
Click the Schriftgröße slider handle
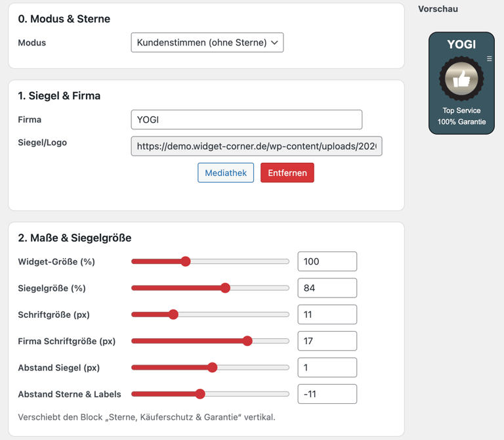(173, 315)
